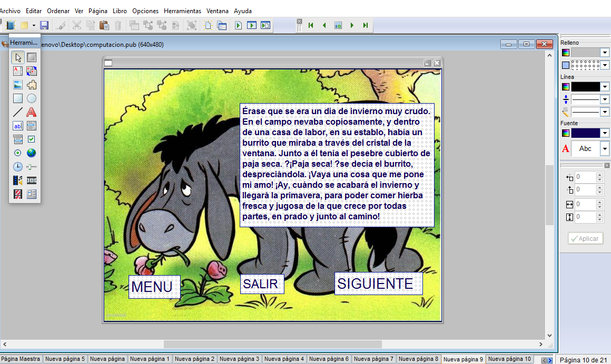Expand the Fuente Abc font dropdown
Image resolution: width=611 pixels, height=364 pixels.
604,148
